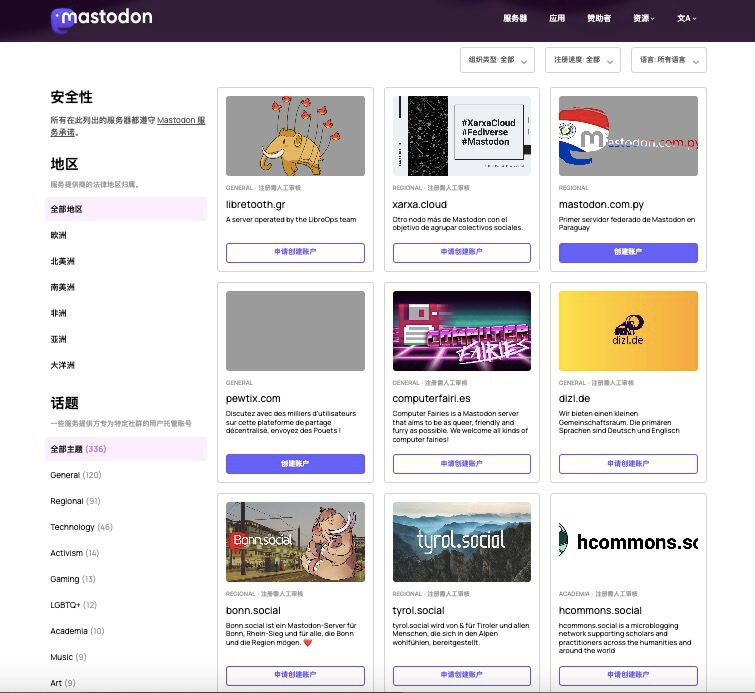Open libretooth.gr mammoth thumbnail
Screen dimensions: 755x693
[x=295, y=136]
